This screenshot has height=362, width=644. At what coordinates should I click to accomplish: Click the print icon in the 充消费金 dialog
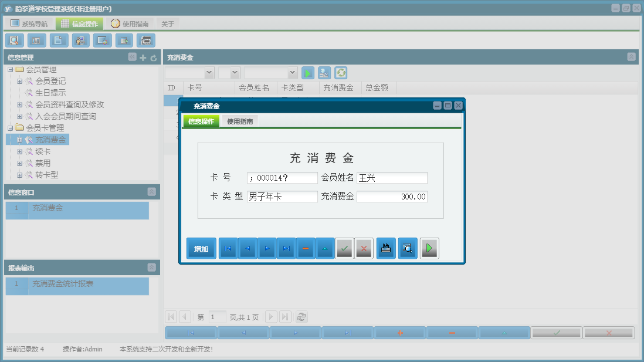[x=386, y=248]
